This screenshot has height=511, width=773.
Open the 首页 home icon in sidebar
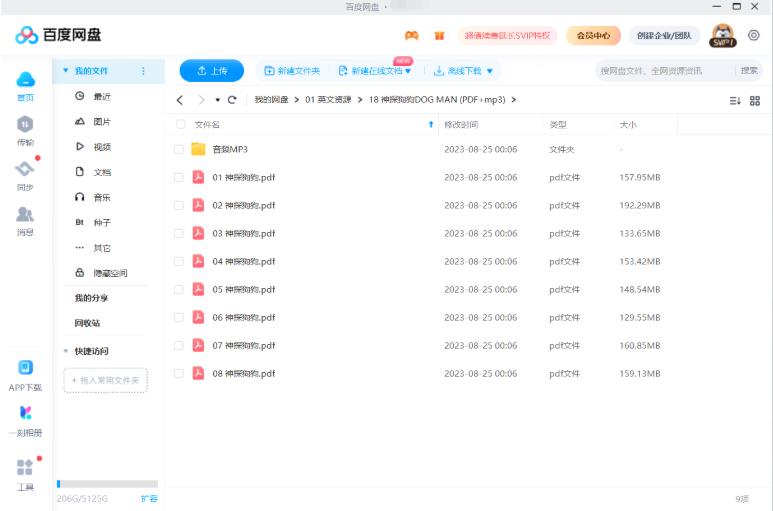(x=25, y=80)
